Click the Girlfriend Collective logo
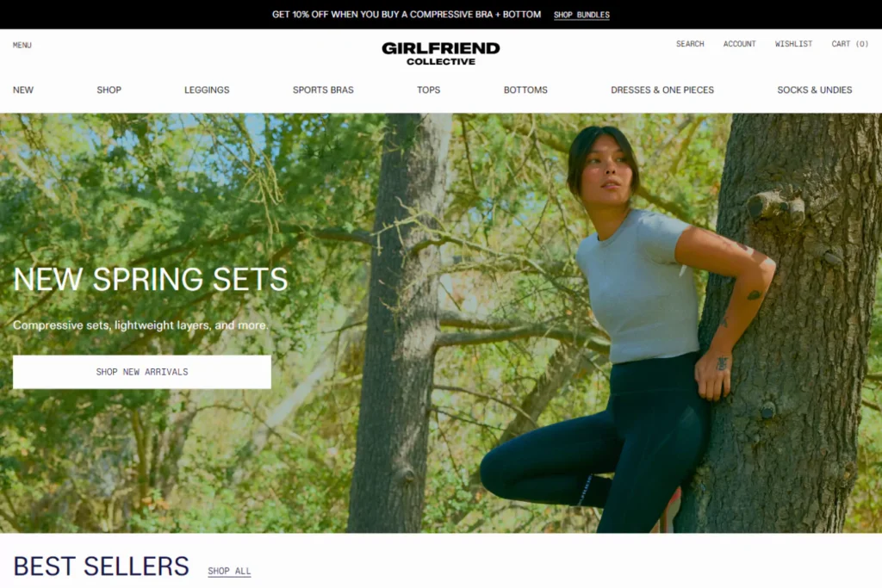This screenshot has width=882, height=588. (440, 53)
